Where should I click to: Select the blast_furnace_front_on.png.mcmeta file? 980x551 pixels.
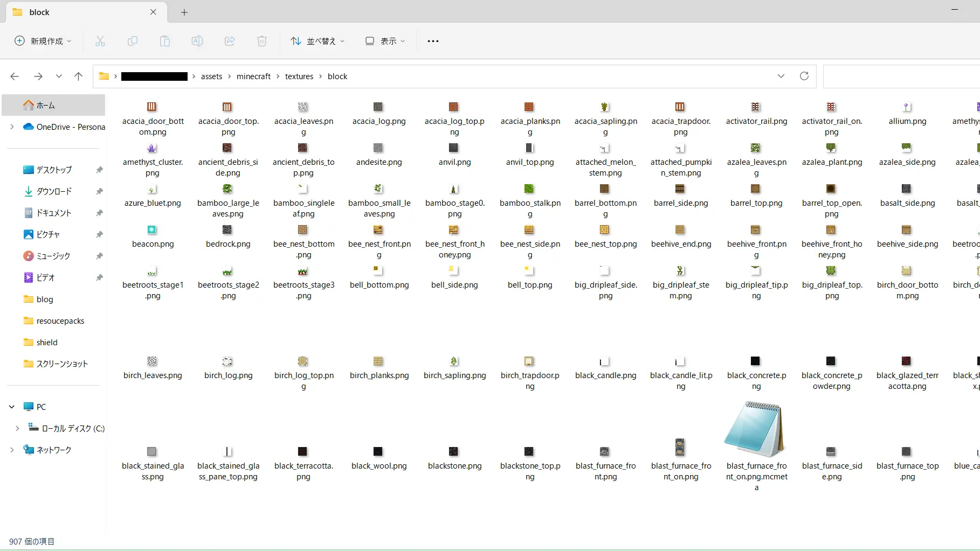(756, 442)
